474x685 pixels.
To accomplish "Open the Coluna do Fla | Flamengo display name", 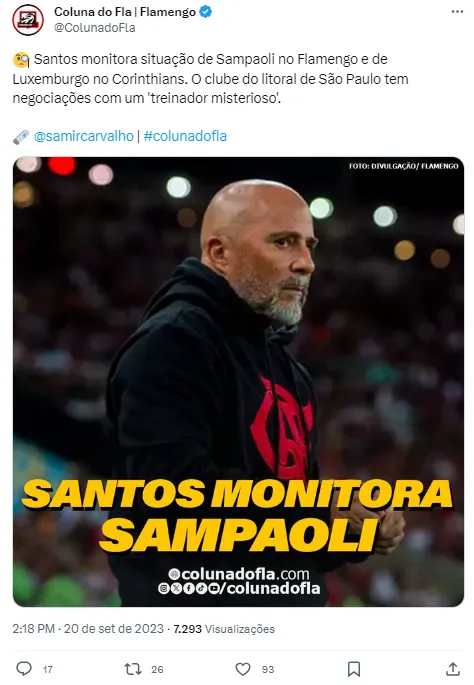I will tap(125, 12).
